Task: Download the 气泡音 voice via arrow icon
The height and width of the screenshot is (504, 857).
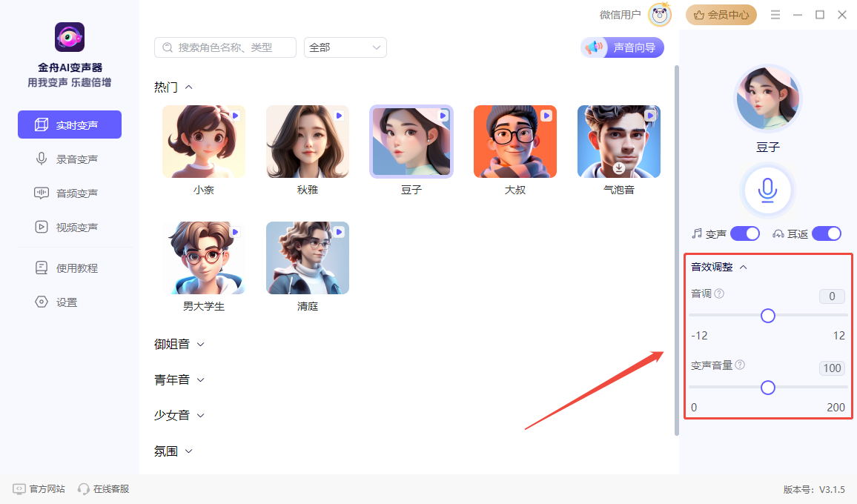Action: point(619,168)
